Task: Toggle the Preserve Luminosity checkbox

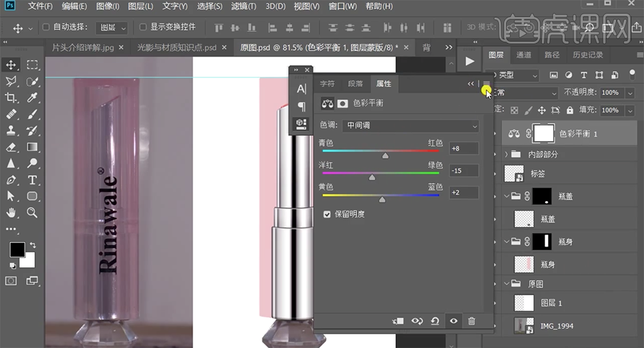Action: tap(327, 214)
